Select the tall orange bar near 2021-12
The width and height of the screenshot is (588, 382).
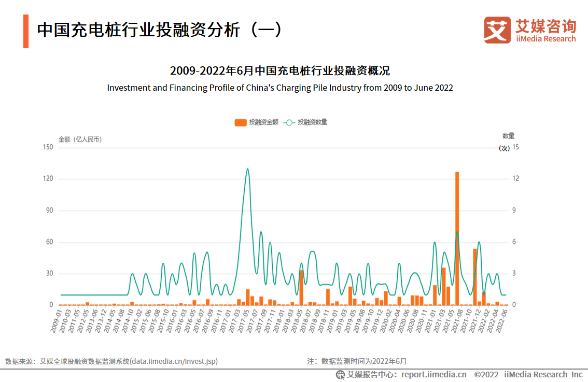coord(475,277)
